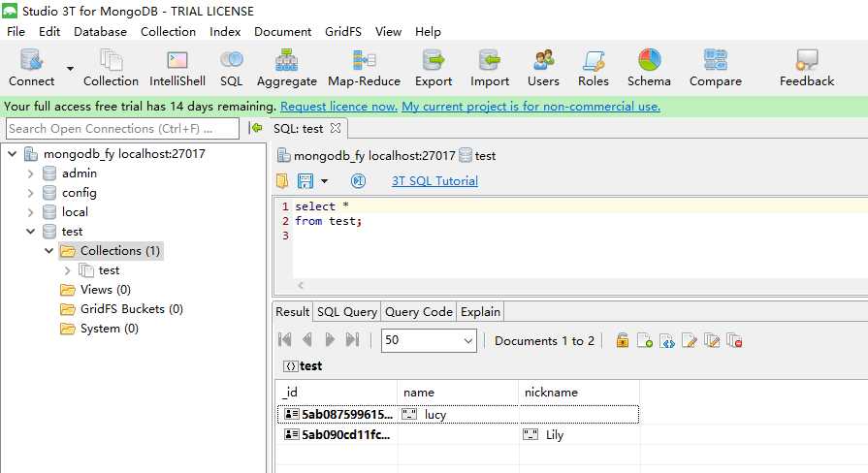Expand the test collection node
The image size is (868, 473).
(68, 270)
